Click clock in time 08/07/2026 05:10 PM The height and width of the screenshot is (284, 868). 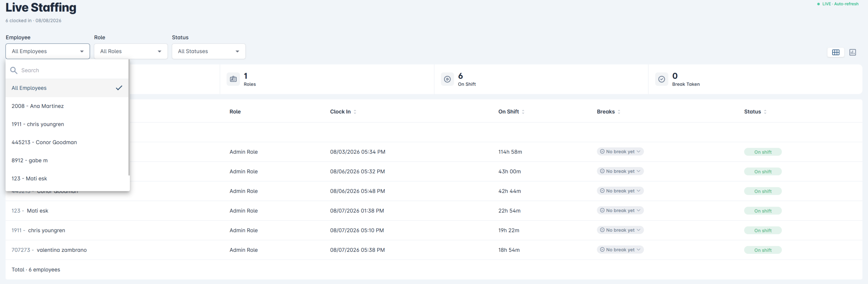(357, 230)
